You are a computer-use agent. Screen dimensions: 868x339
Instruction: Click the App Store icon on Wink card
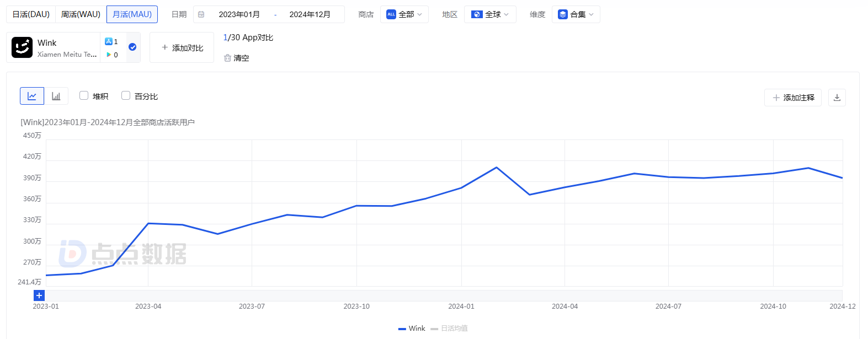pyautogui.click(x=109, y=41)
